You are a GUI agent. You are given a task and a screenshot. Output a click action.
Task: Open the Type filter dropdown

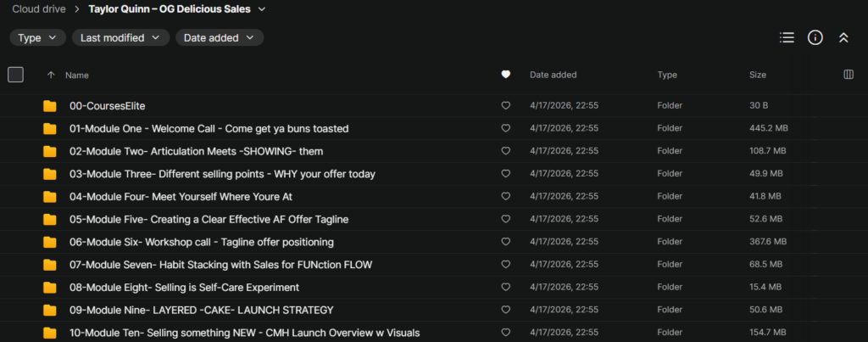point(37,37)
